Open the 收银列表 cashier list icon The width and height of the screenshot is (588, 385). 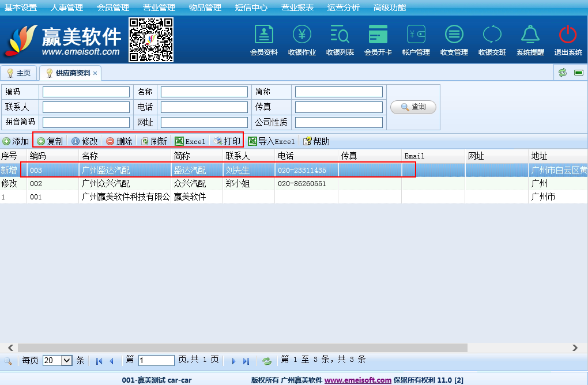click(x=340, y=36)
